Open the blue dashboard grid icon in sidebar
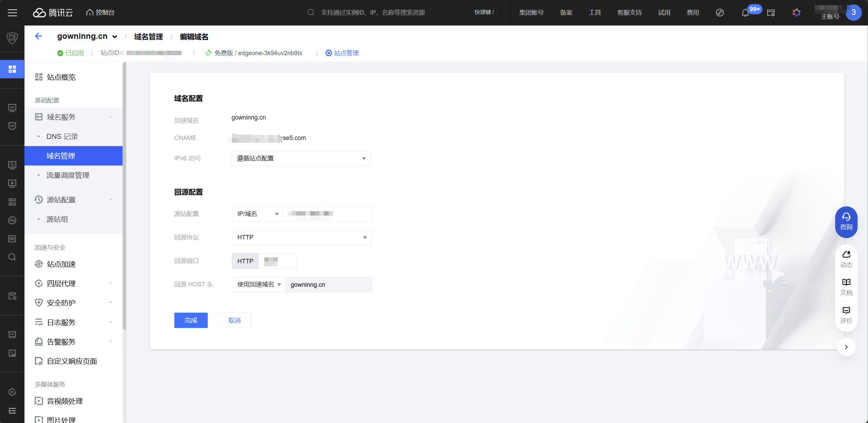868x423 pixels. point(12,69)
